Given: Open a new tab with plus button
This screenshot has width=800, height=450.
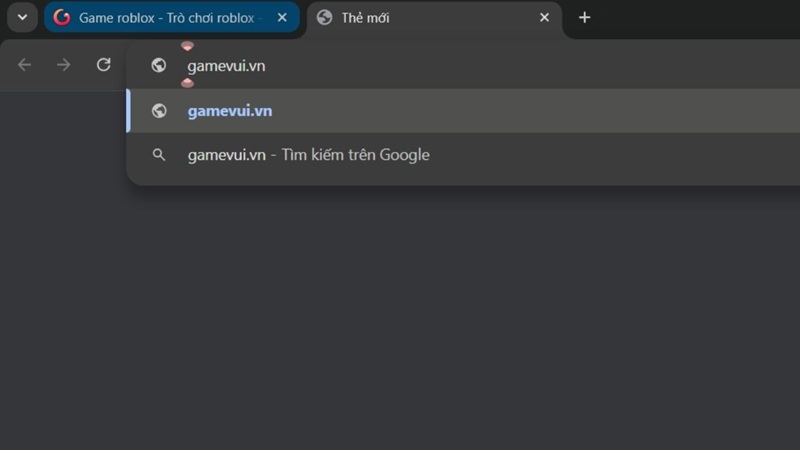Looking at the screenshot, I should [x=584, y=17].
